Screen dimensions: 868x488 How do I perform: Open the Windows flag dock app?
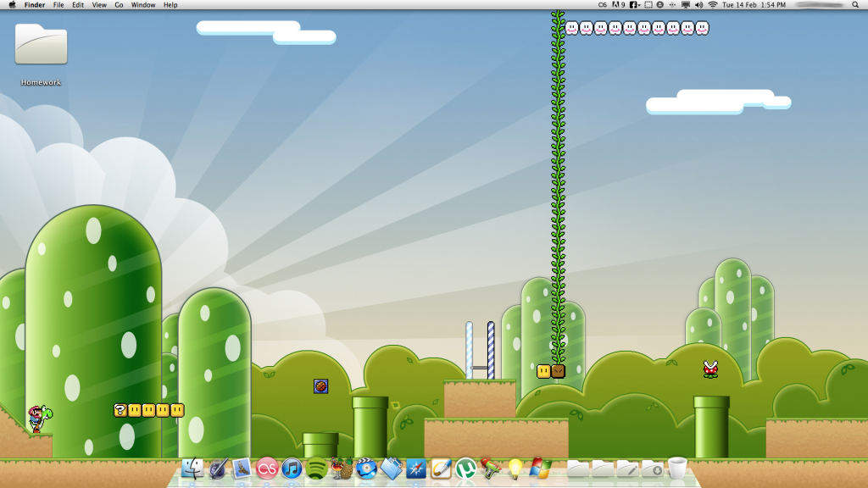pyautogui.click(x=539, y=469)
